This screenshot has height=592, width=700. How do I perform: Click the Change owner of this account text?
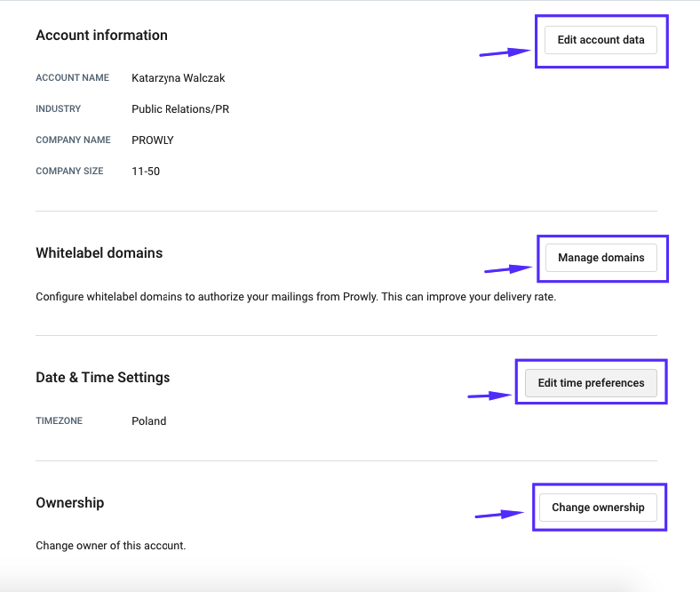(x=111, y=546)
